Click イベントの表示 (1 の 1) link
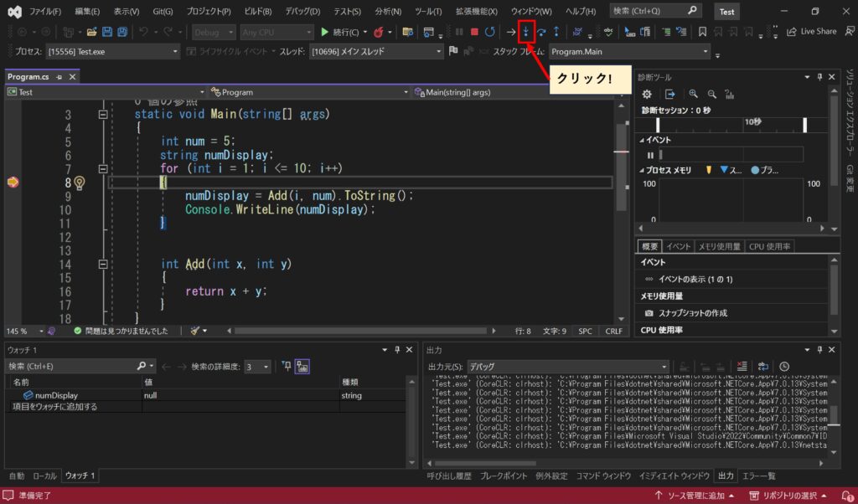 [695, 280]
